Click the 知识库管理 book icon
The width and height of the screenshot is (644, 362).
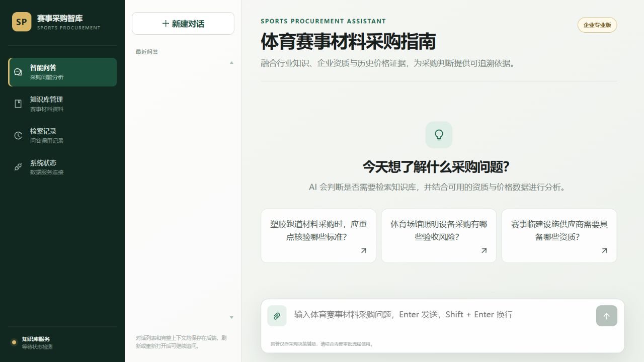click(18, 104)
